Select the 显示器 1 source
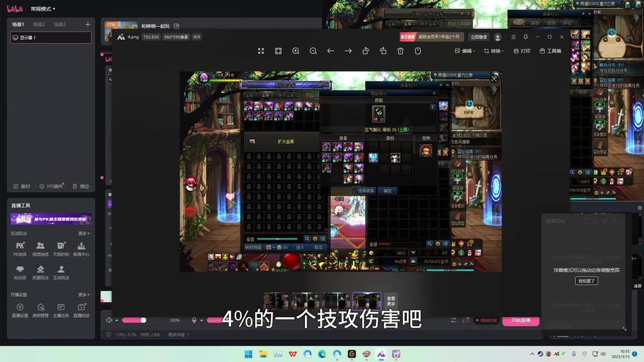Screen dimensions: 644x362 (51, 38)
